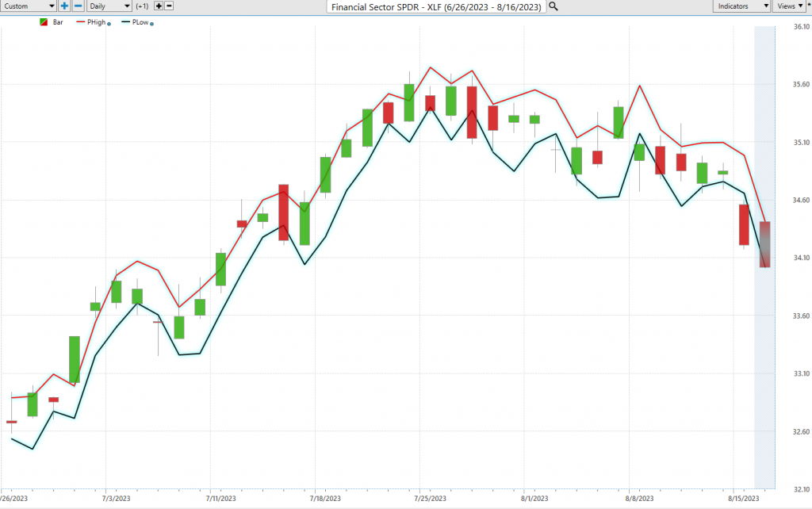Click the 7/11/2023 date axis label

pyautogui.click(x=220, y=499)
